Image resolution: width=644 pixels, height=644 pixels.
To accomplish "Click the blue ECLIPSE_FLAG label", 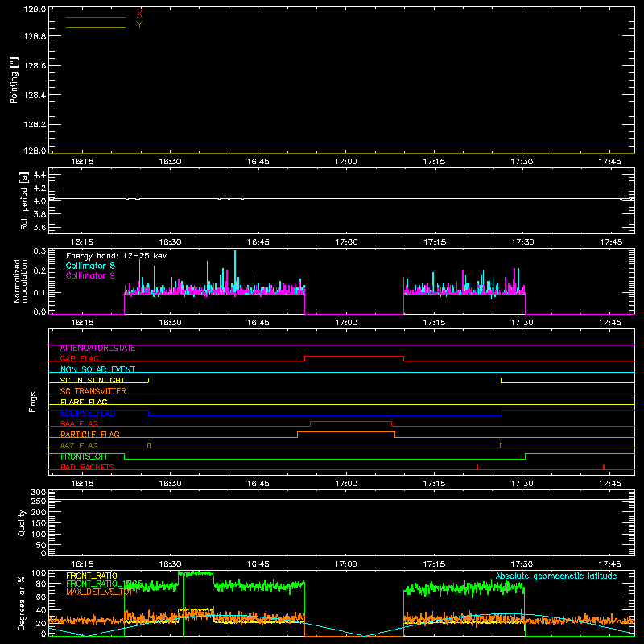I will coord(88,413).
